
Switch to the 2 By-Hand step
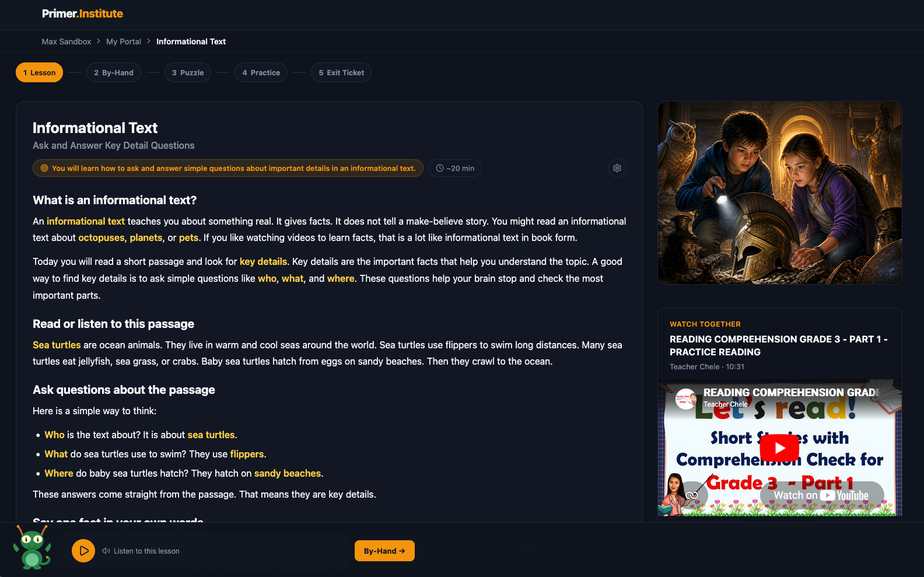point(114,72)
